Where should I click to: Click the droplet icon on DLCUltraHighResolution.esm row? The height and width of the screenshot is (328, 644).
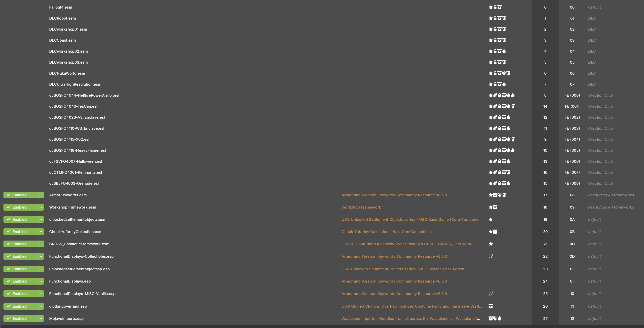click(x=504, y=84)
